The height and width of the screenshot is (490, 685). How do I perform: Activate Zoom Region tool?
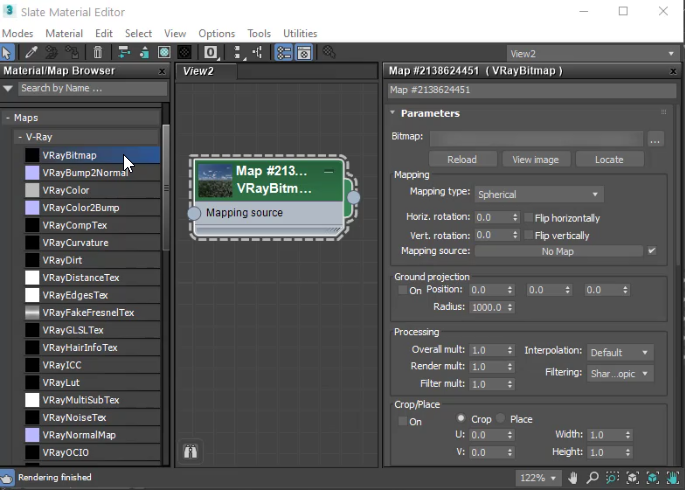point(612,478)
